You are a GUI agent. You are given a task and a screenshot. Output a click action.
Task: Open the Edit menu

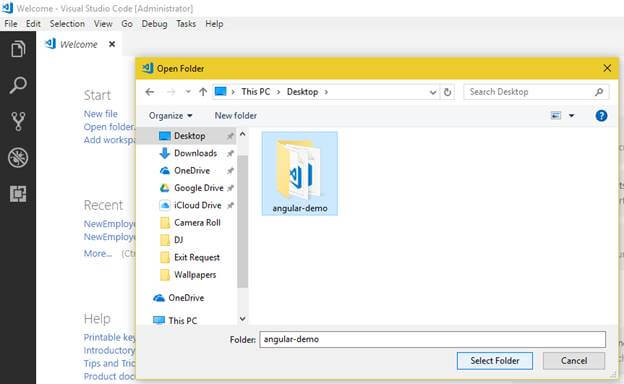pyautogui.click(x=33, y=24)
